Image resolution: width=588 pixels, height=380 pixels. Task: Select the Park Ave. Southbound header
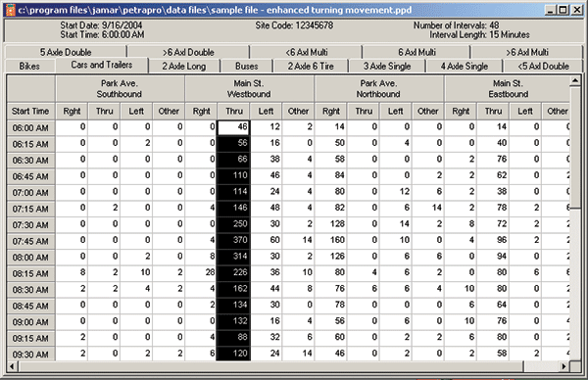[120, 88]
